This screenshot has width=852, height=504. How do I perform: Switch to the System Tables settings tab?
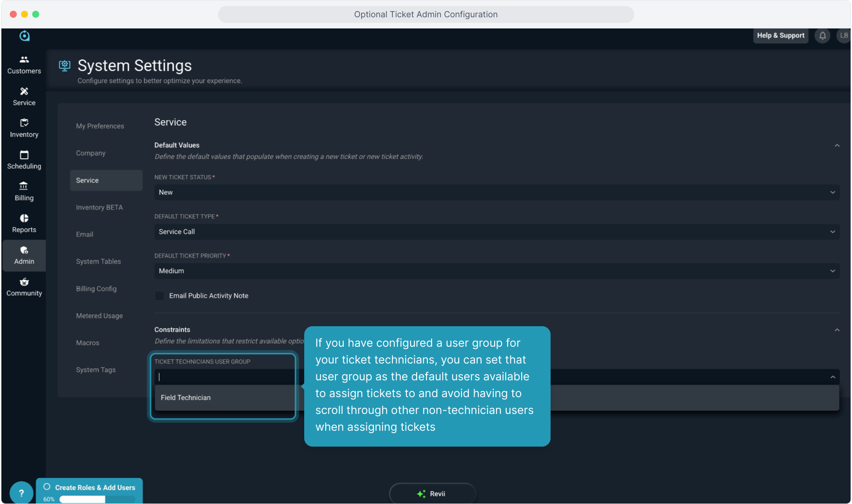coord(98,261)
